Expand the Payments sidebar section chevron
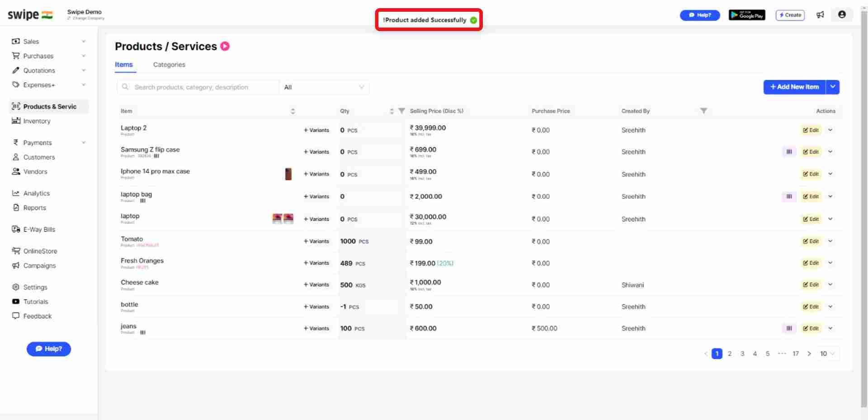 [x=84, y=143]
